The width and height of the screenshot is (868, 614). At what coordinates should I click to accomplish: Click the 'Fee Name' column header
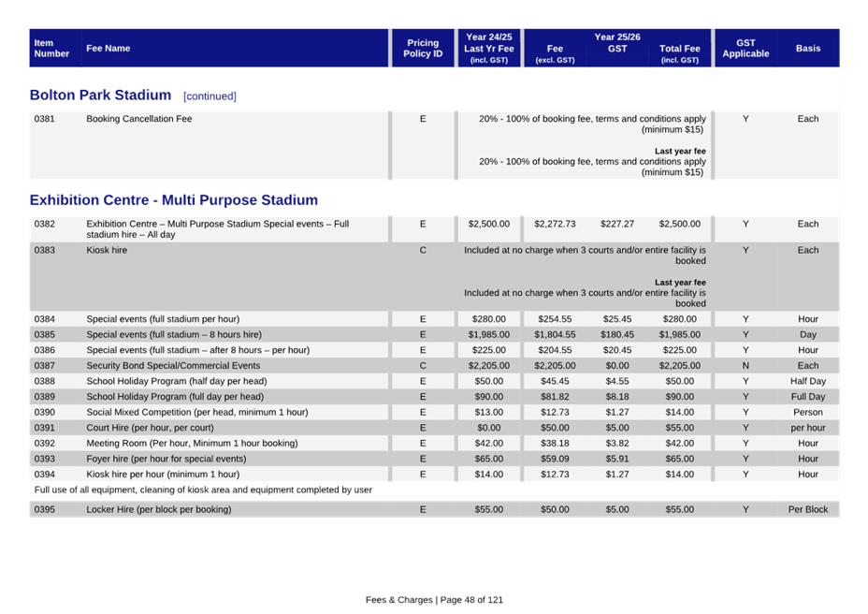click(x=108, y=49)
